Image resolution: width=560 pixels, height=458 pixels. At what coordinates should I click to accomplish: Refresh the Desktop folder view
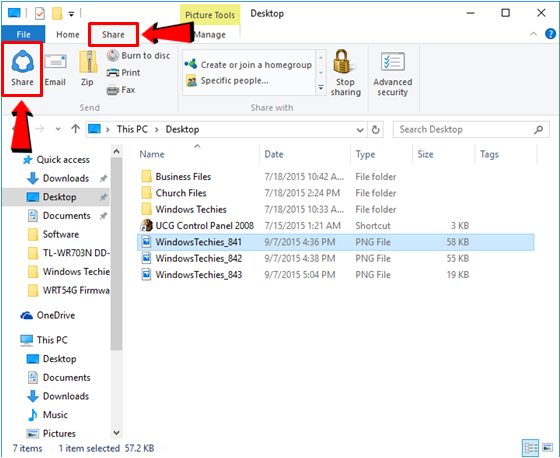375,130
